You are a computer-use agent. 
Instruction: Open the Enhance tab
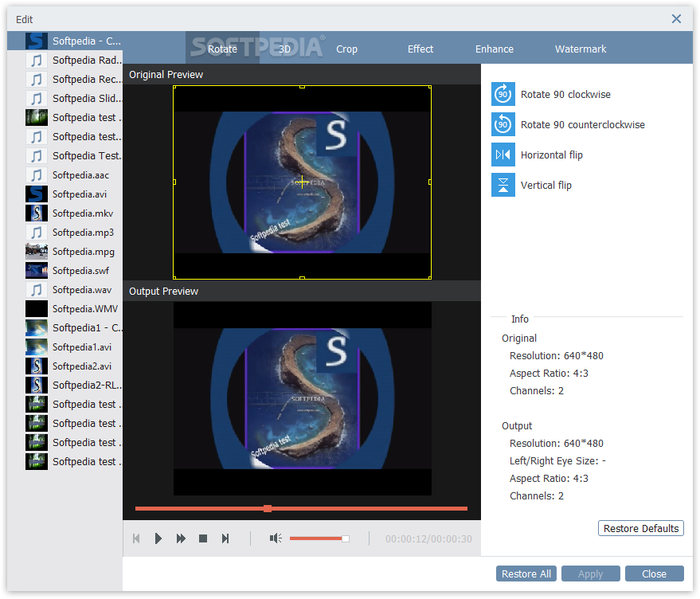pos(495,49)
